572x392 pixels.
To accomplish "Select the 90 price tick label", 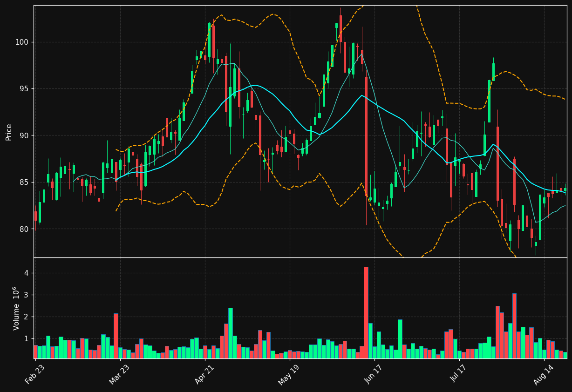I will 24,135.
